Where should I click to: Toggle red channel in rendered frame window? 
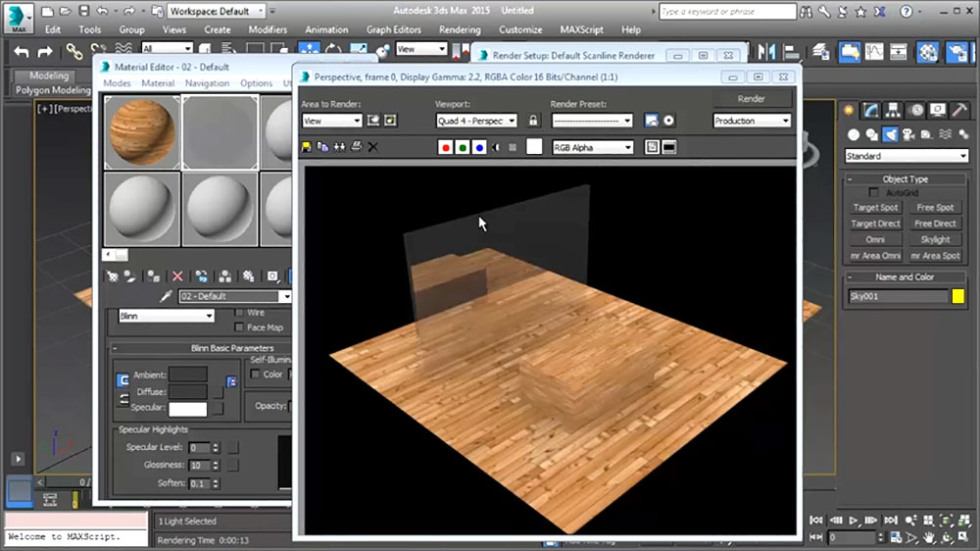click(x=445, y=147)
